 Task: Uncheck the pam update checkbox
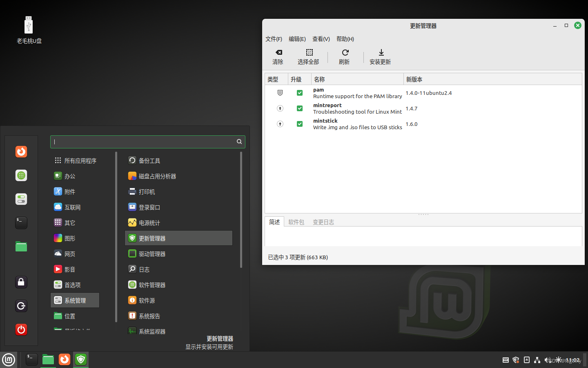(300, 93)
